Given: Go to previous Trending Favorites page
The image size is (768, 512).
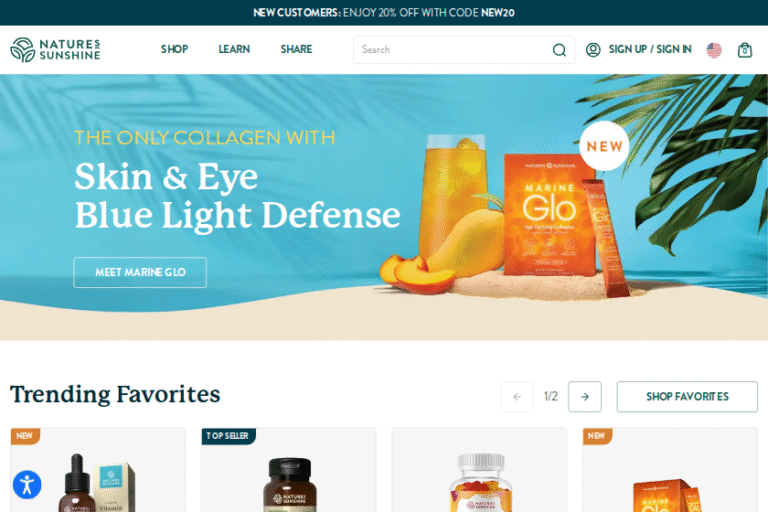Looking at the screenshot, I should coord(517,396).
